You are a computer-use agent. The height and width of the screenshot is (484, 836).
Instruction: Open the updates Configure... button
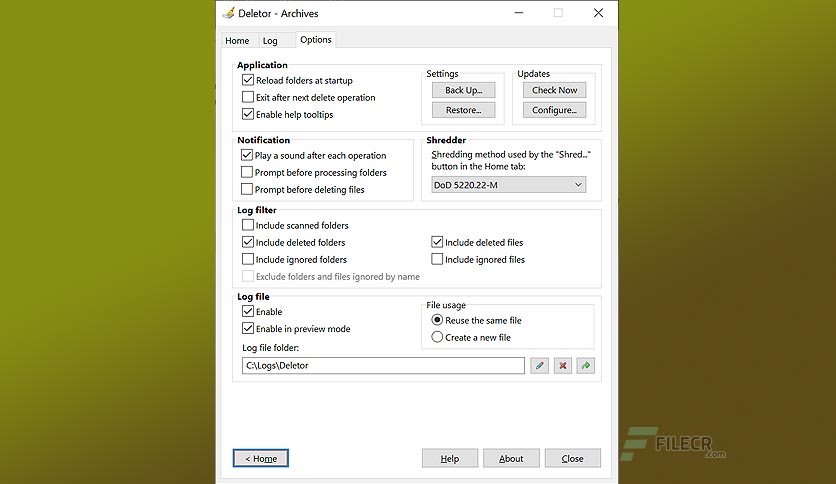pyautogui.click(x=554, y=110)
